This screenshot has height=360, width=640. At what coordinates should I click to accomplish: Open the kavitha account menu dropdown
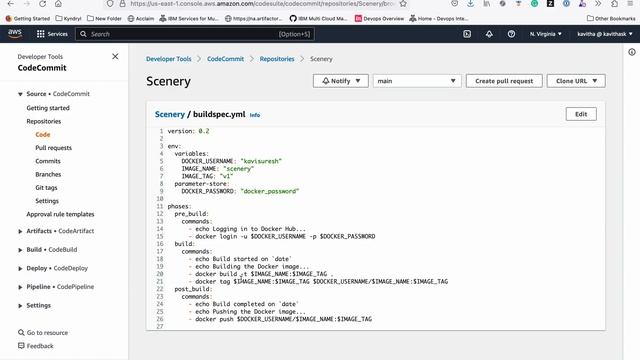tap(604, 34)
